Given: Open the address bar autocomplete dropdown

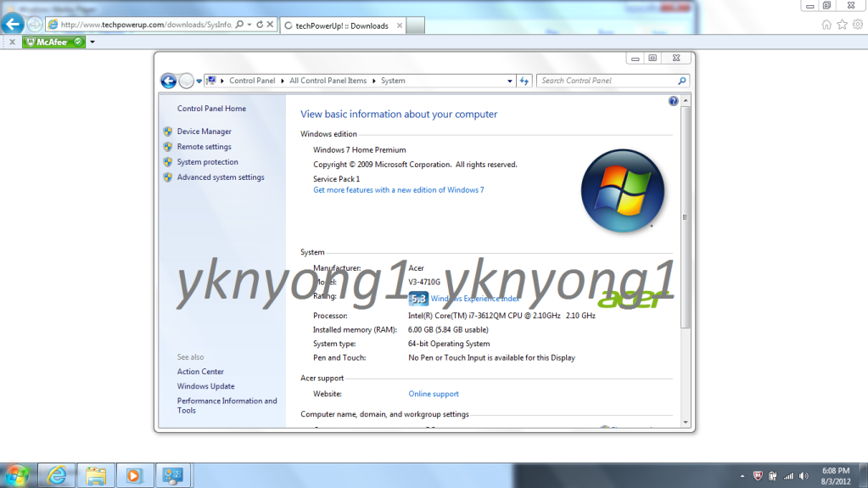Looking at the screenshot, I should point(249,25).
